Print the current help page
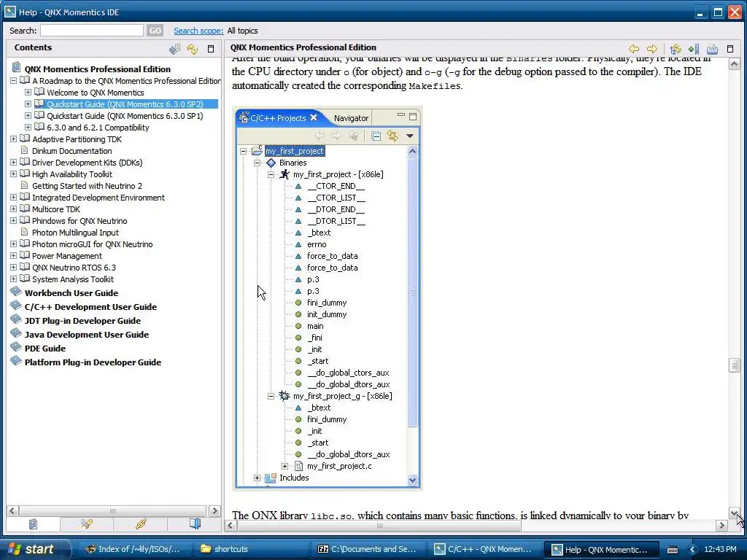Viewport: 747px width, 560px height. tap(712, 49)
